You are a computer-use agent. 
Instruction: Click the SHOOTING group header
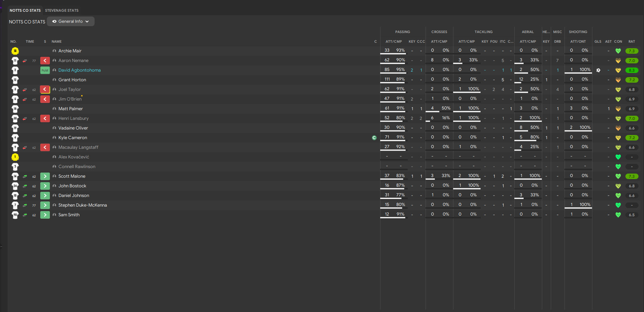pyautogui.click(x=578, y=32)
